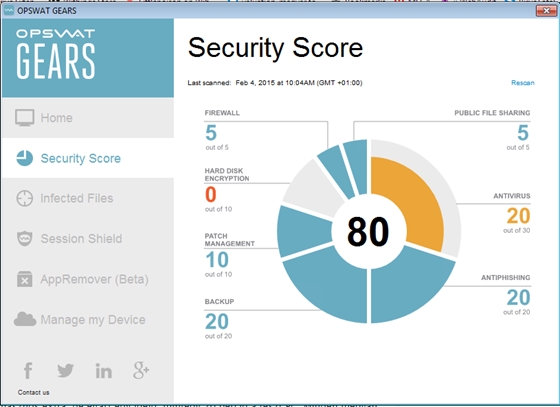This screenshot has height=407, width=560.
Task: Click the Antivirus score 20 in orange
Action: [x=519, y=216]
